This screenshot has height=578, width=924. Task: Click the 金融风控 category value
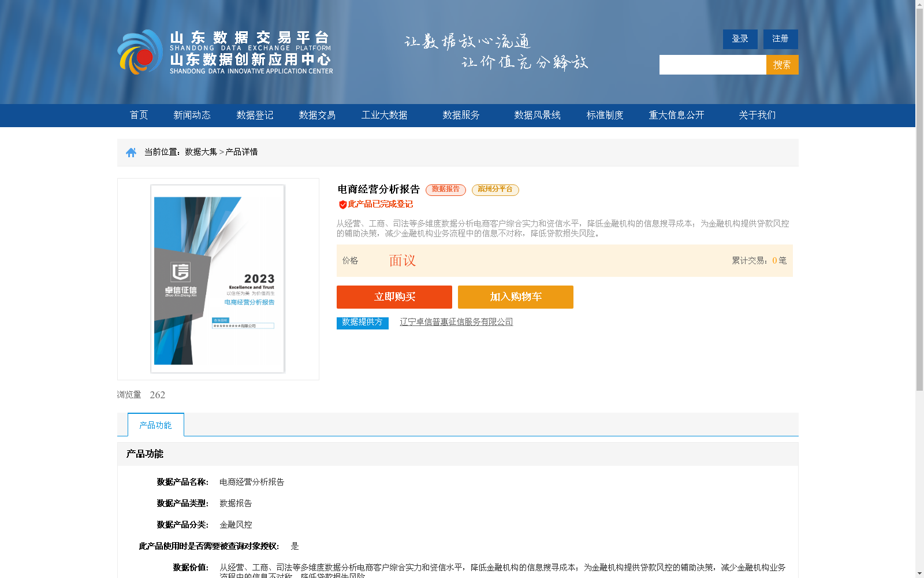tap(236, 525)
